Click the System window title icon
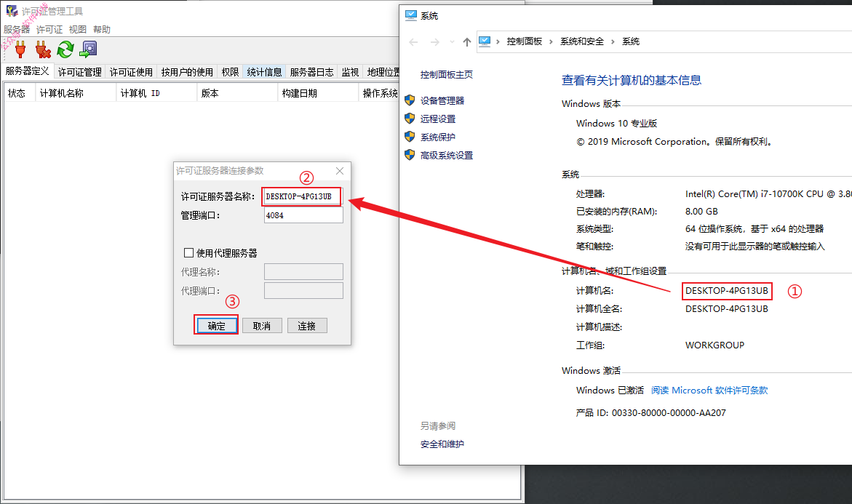852x504 pixels. pos(411,15)
